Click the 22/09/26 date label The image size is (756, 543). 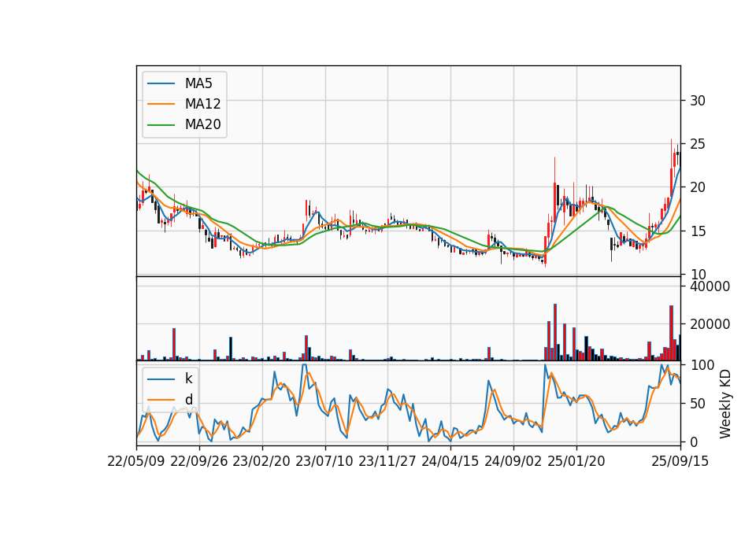click(199, 461)
